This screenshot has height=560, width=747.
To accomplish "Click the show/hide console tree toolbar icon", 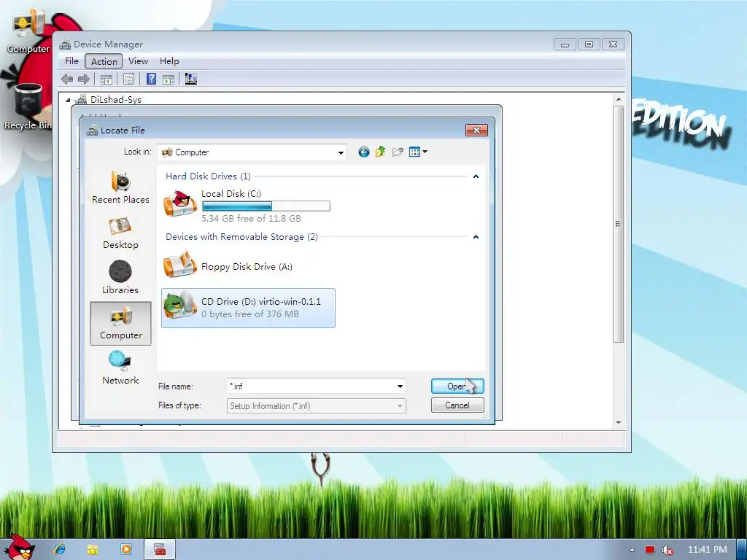I will point(107,79).
